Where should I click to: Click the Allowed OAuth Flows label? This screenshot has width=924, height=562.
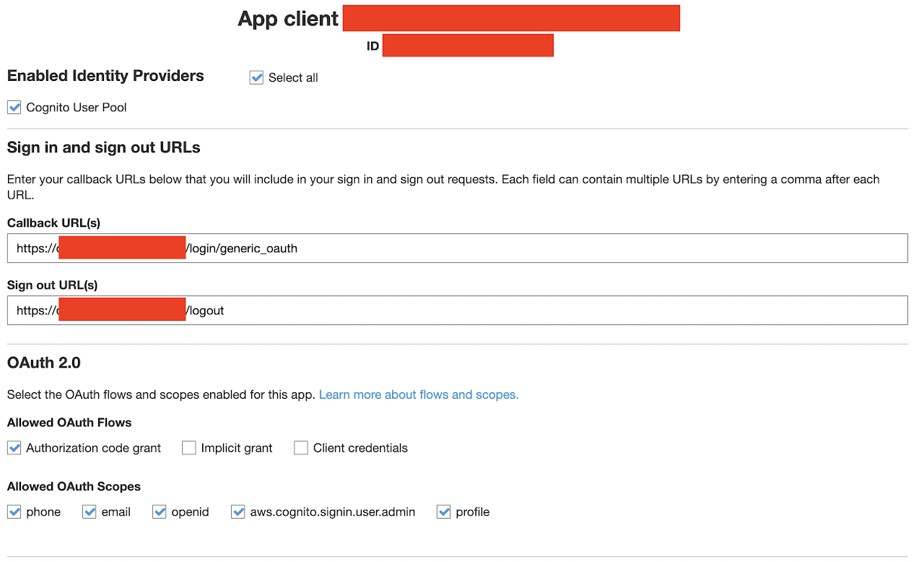point(69,423)
